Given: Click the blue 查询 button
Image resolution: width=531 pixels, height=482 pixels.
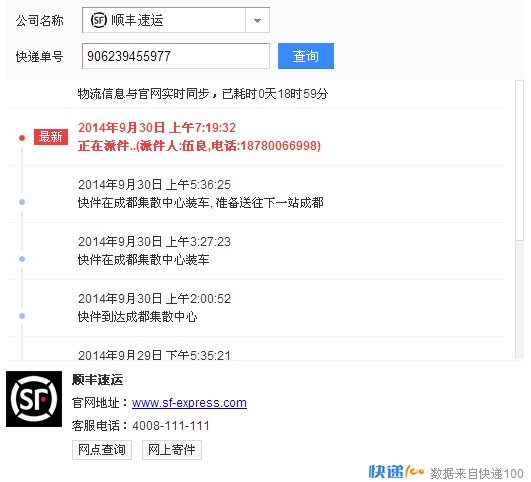Looking at the screenshot, I should pos(306,56).
